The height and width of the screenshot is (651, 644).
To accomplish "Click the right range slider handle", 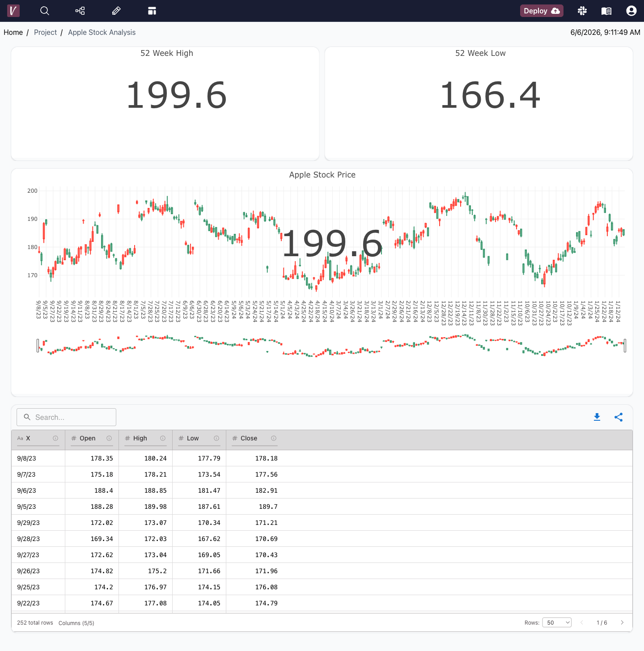I will [x=625, y=346].
